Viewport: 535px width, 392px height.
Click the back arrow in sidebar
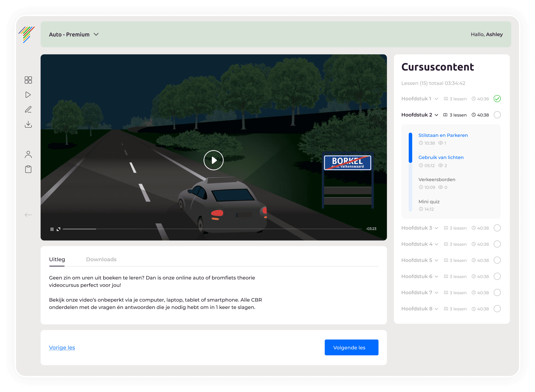pos(28,215)
